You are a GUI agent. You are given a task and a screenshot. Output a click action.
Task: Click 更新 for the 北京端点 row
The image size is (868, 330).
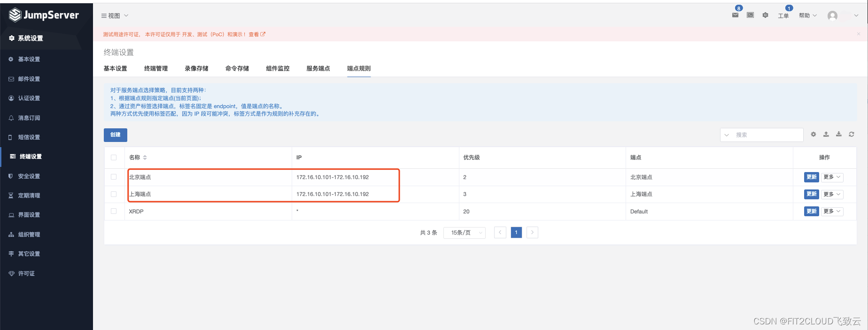[812, 177]
